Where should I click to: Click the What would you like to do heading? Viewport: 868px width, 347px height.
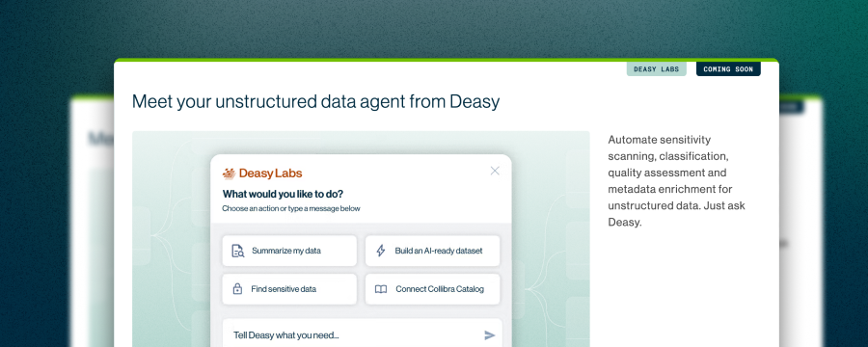[x=283, y=195]
